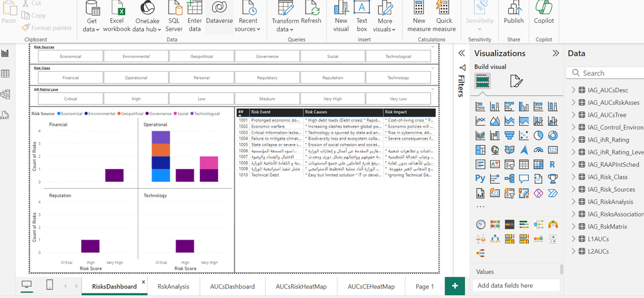Image resolution: width=644 pixels, height=298 pixels.
Task: Select the Pie chart visual
Action: pos(538,135)
